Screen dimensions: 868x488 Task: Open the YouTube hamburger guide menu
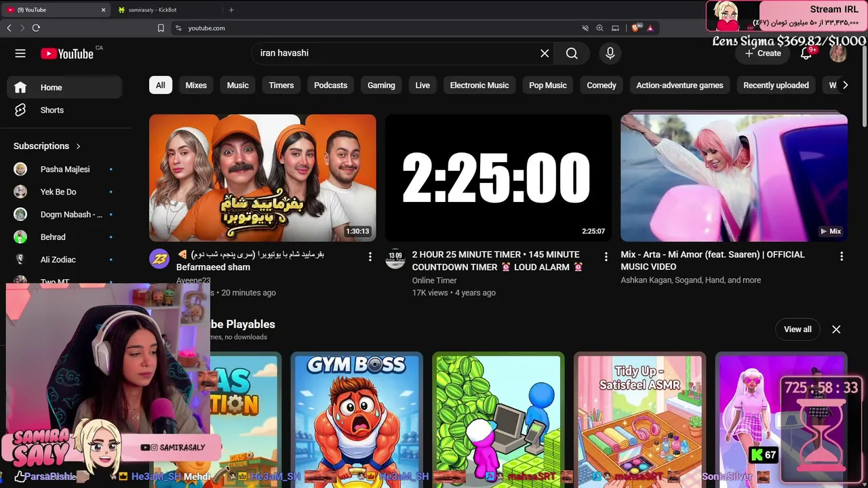click(x=20, y=54)
